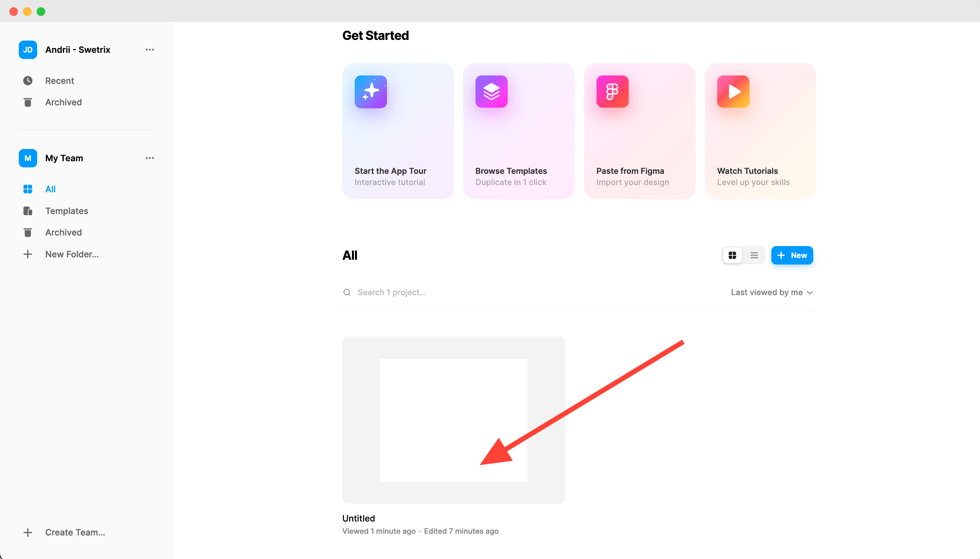Open the My Team options menu
The image size is (980, 559).
[150, 158]
